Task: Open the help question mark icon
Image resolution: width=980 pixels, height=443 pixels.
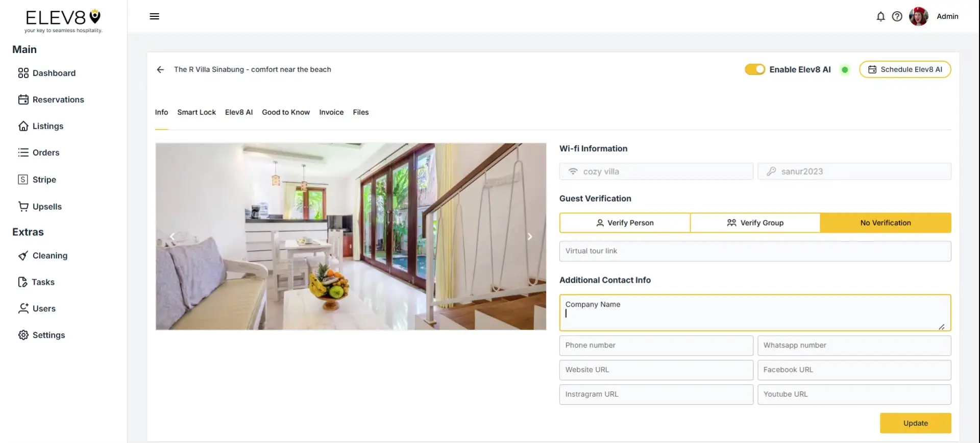Action: pyautogui.click(x=897, y=16)
